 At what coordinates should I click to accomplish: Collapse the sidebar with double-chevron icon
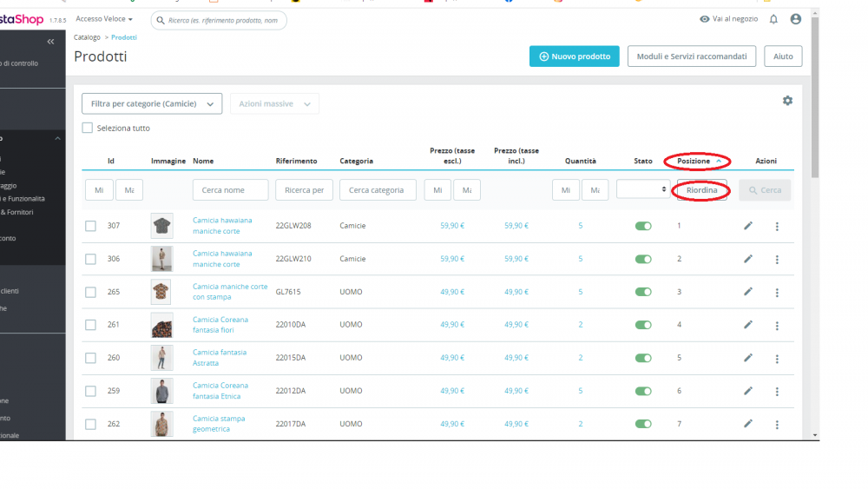50,42
